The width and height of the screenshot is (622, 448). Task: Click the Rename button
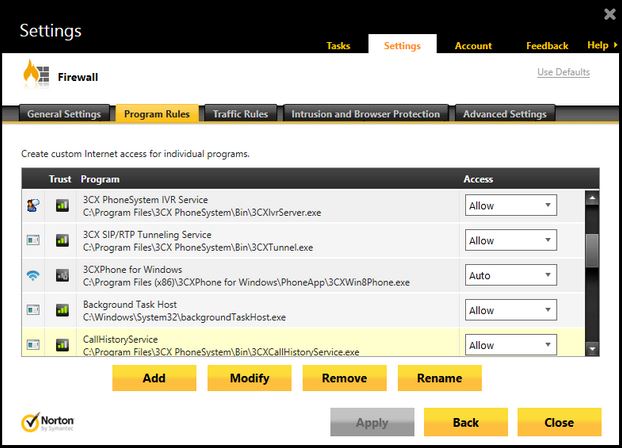click(440, 378)
